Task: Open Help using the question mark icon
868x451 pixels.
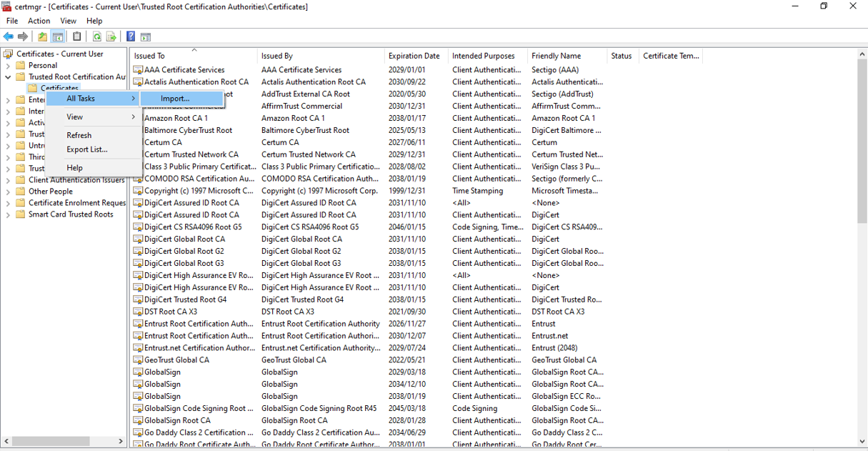Action: coord(131,36)
